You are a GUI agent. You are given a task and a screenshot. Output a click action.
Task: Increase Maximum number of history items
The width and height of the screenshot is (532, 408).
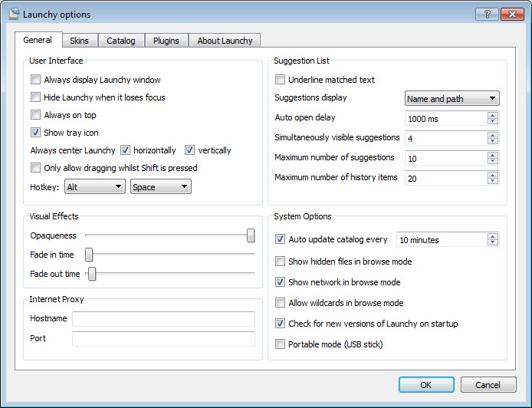pos(493,175)
